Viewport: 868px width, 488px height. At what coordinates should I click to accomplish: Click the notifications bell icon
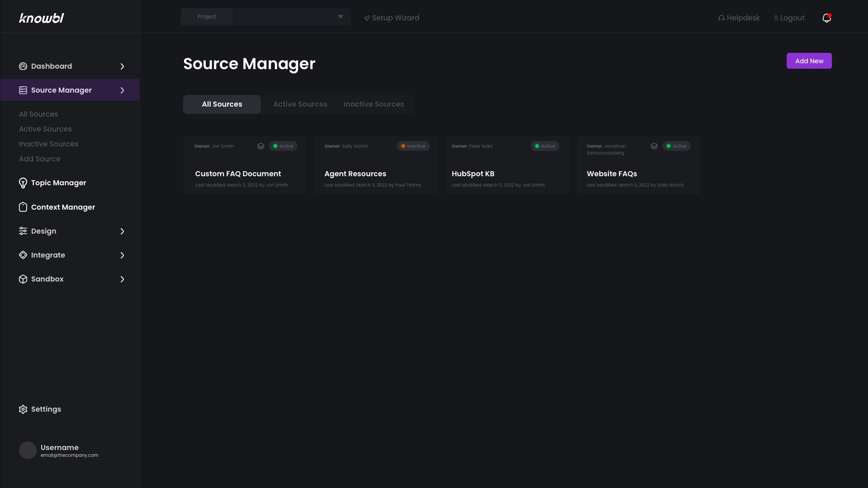[x=826, y=17]
